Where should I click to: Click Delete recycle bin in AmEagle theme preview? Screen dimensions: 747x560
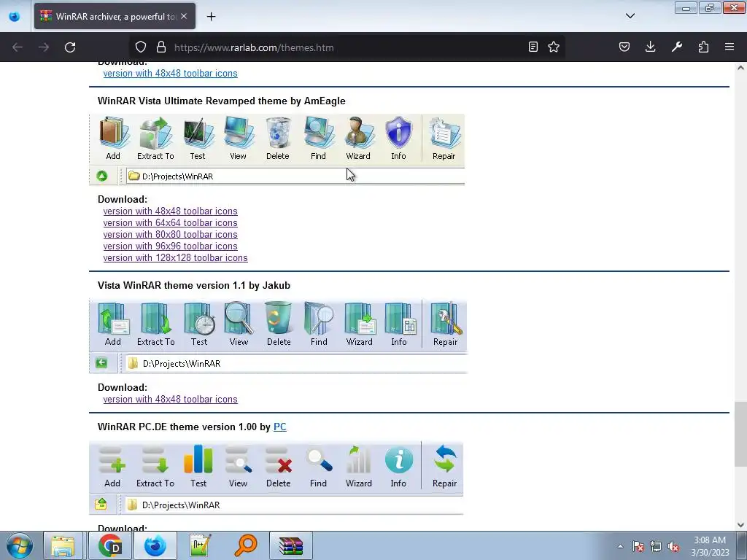click(278, 133)
